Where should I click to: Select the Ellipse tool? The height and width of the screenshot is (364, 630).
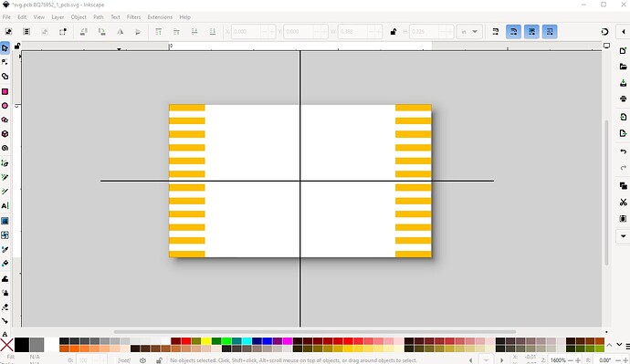[5, 106]
